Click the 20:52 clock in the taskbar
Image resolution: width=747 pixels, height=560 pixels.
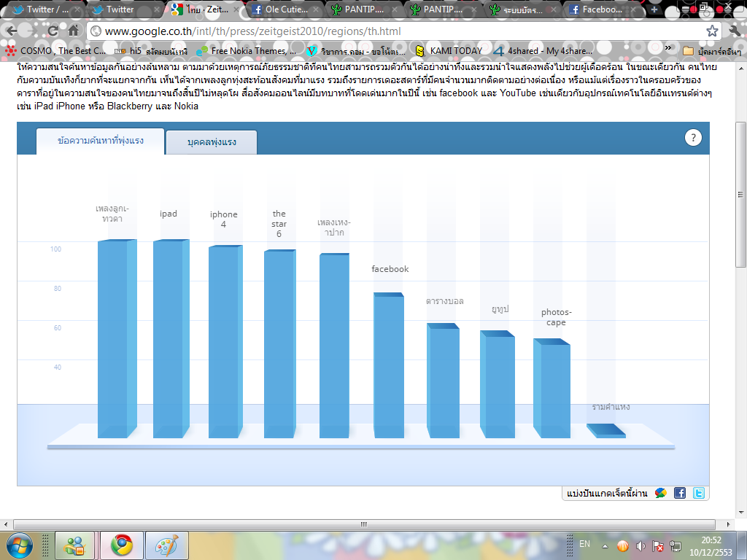pos(711,540)
